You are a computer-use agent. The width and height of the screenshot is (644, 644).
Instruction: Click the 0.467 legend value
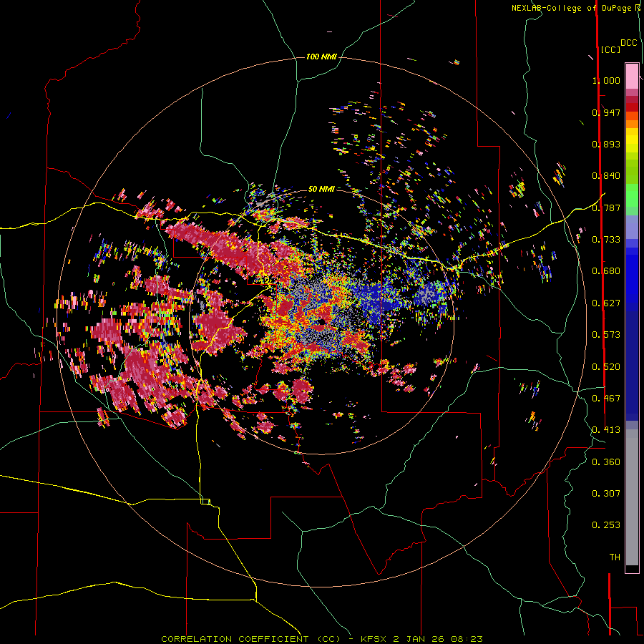click(606, 399)
